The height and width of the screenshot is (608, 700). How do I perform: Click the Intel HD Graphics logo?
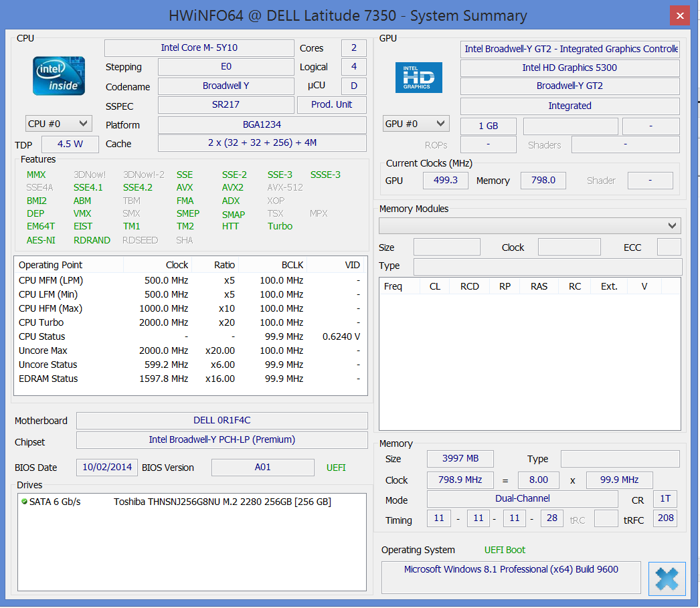click(419, 78)
